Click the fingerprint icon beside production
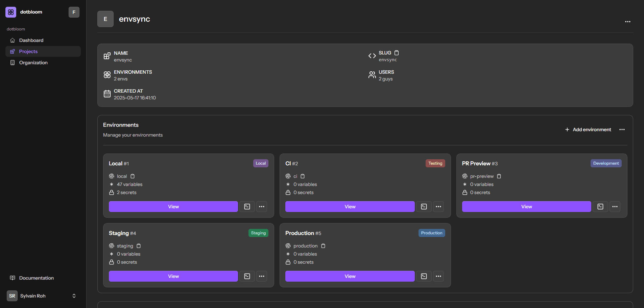 [288, 246]
